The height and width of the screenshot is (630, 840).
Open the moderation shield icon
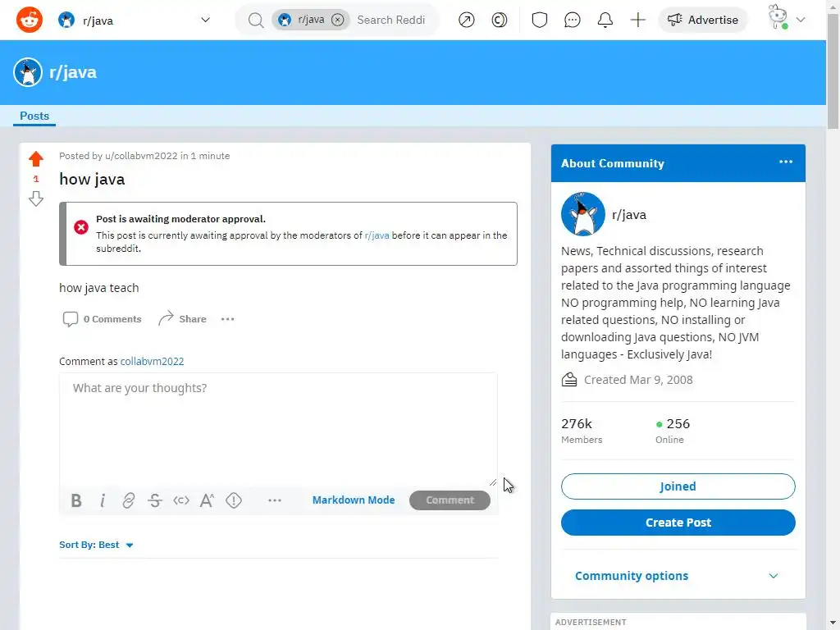[x=540, y=20]
